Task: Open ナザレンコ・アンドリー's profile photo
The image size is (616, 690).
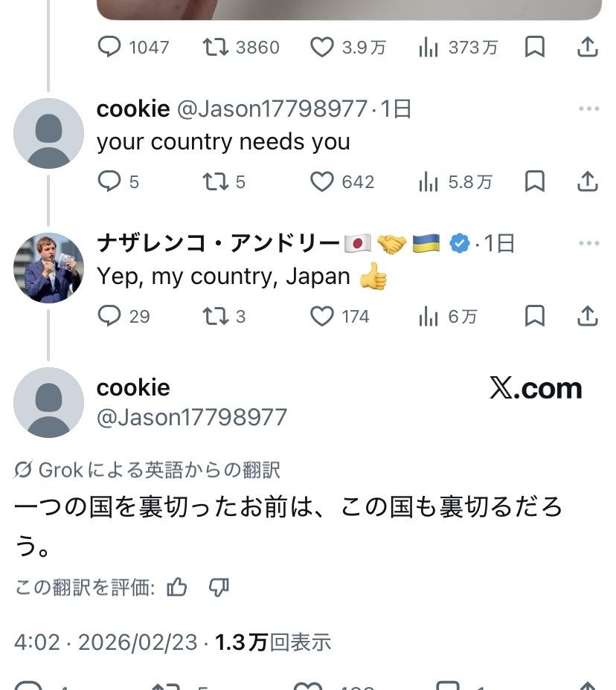Action: coord(48,268)
